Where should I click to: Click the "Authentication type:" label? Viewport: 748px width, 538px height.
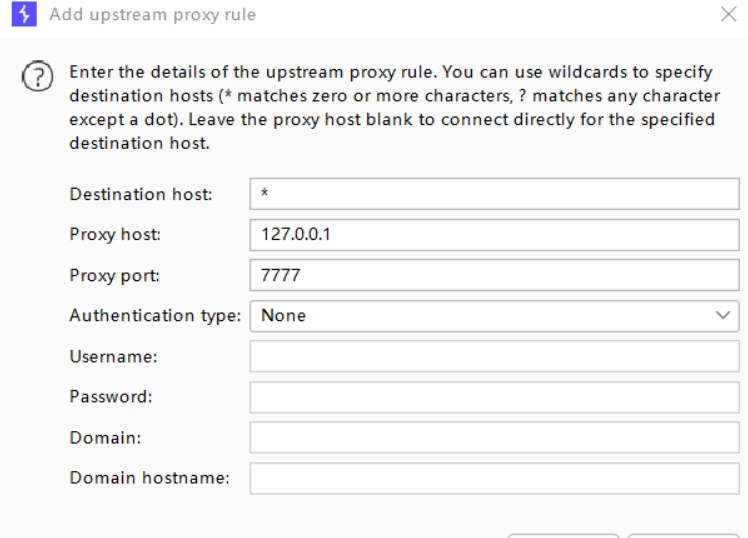click(155, 316)
